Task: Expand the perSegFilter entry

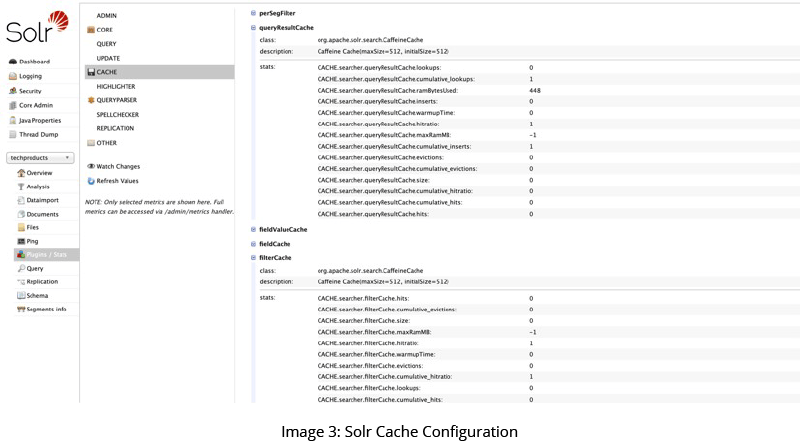Action: point(253,13)
